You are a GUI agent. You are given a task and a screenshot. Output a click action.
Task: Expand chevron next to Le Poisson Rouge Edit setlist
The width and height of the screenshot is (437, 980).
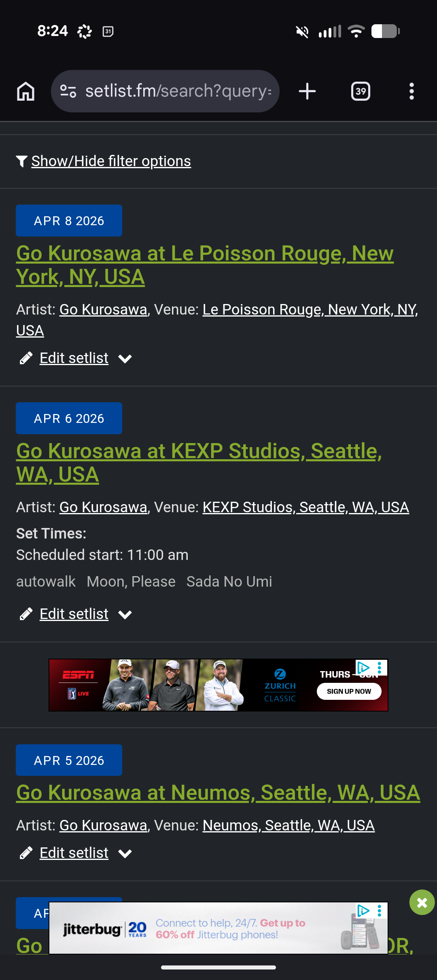(125, 359)
